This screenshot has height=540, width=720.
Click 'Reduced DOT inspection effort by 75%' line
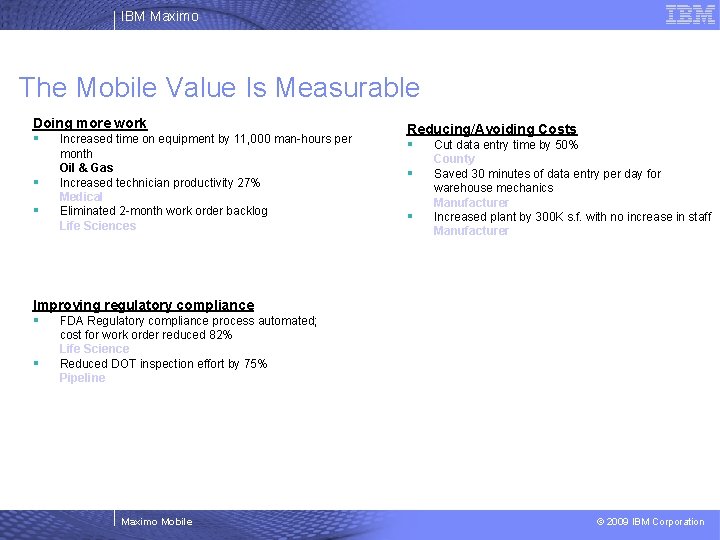pyautogui.click(x=163, y=364)
